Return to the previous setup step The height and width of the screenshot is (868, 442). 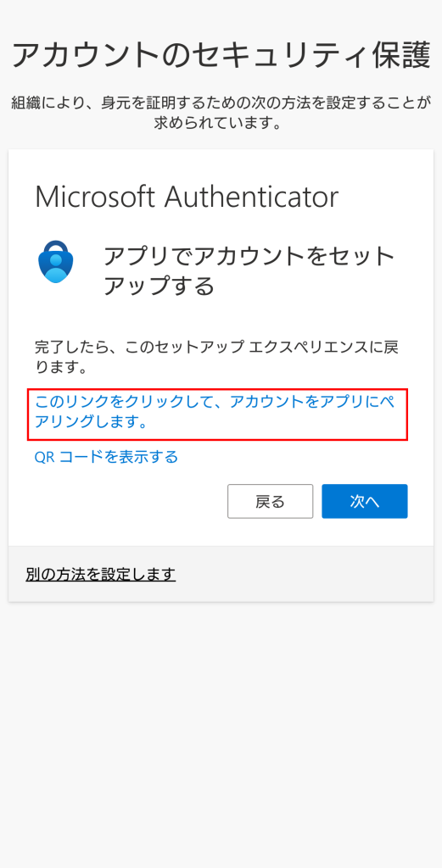271,502
